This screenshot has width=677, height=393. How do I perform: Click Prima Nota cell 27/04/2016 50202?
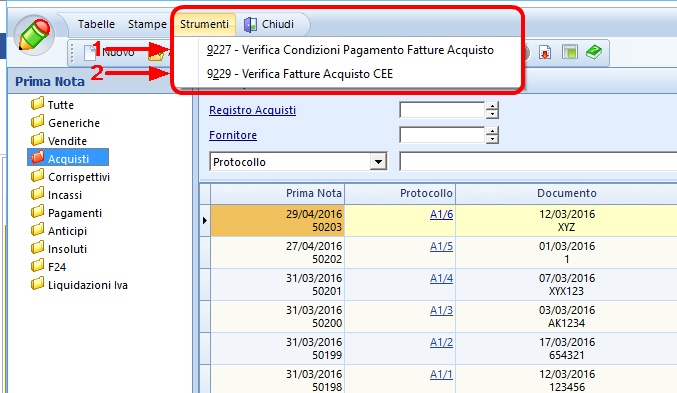point(277,253)
